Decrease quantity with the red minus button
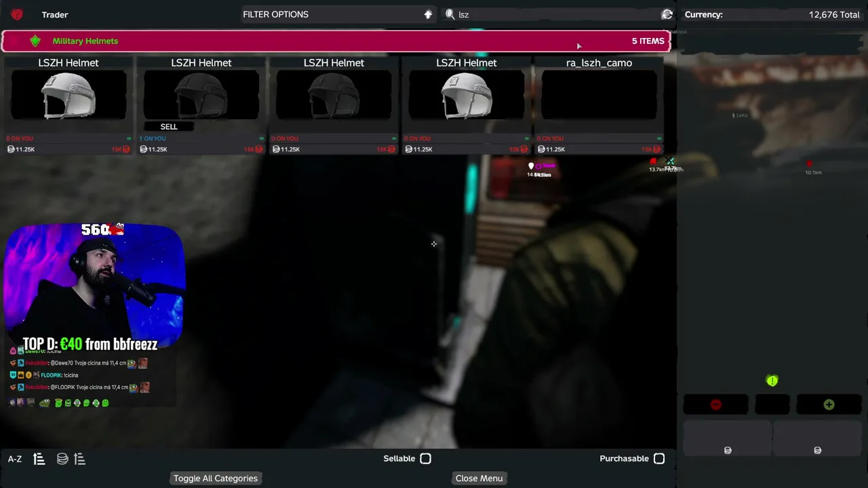 point(715,405)
